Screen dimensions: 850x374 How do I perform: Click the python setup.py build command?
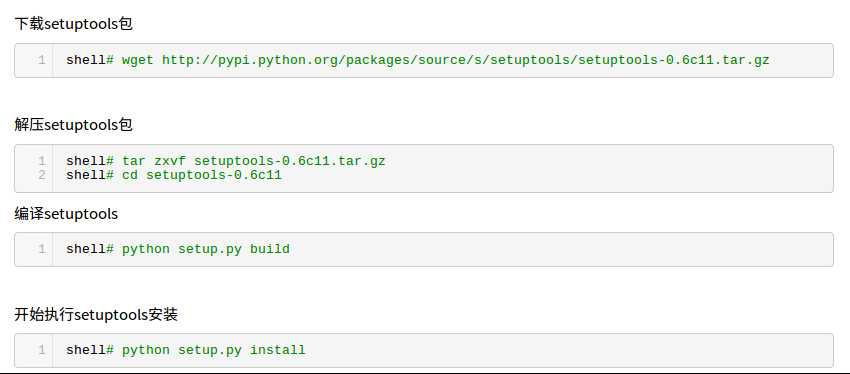pyautogui.click(x=206, y=249)
